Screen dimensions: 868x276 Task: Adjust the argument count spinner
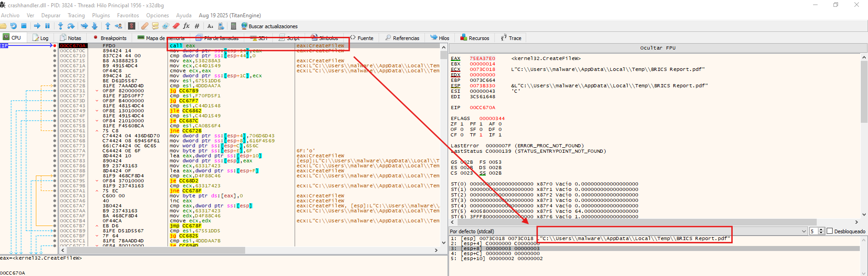821,231
